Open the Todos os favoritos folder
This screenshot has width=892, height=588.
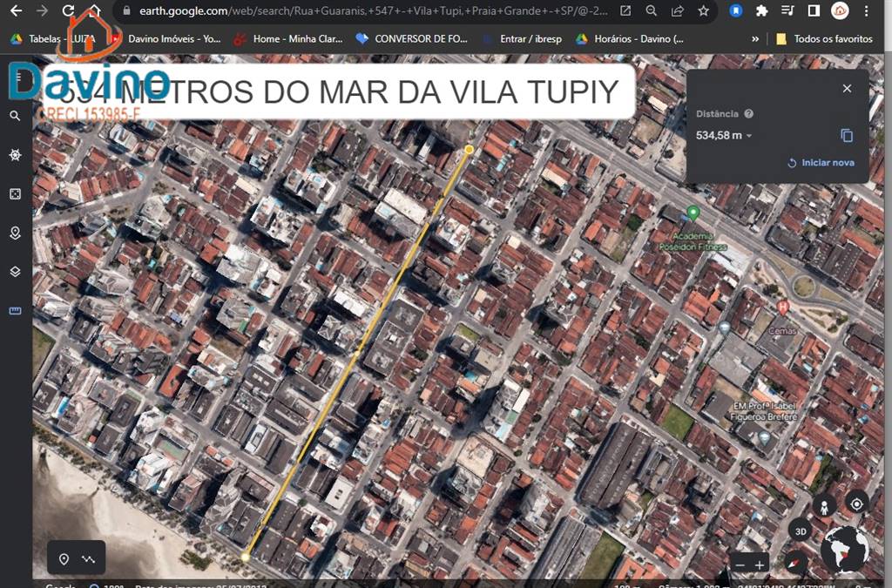point(824,38)
